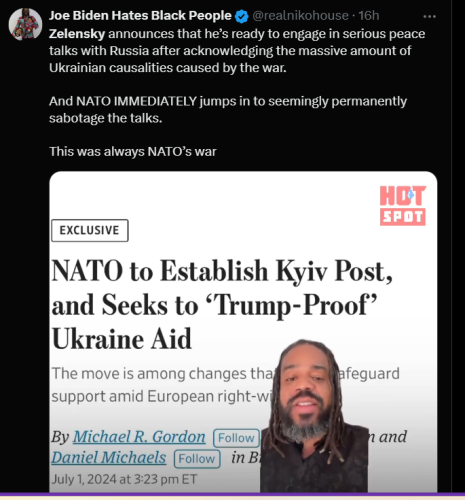Open the Daniel Michaels author link
The height and width of the screenshot is (500, 465).
pos(109,458)
